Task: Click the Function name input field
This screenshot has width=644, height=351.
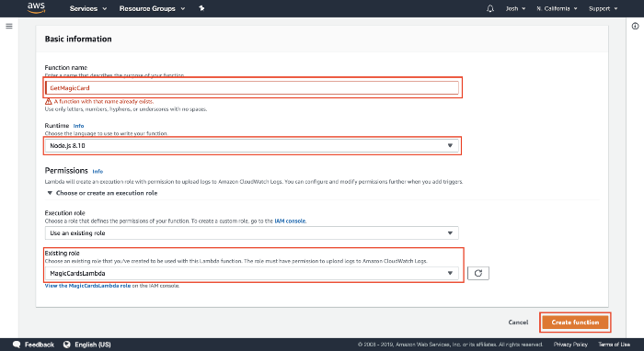Action: [x=252, y=88]
